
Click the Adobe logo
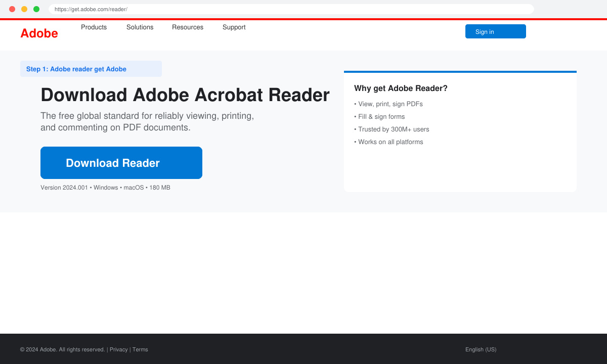click(39, 33)
